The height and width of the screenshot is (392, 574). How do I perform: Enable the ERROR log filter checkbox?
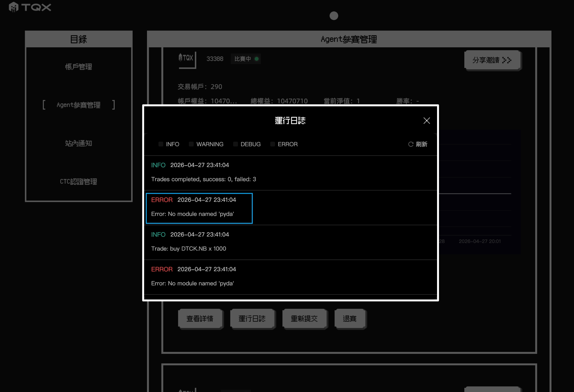pyautogui.click(x=273, y=144)
